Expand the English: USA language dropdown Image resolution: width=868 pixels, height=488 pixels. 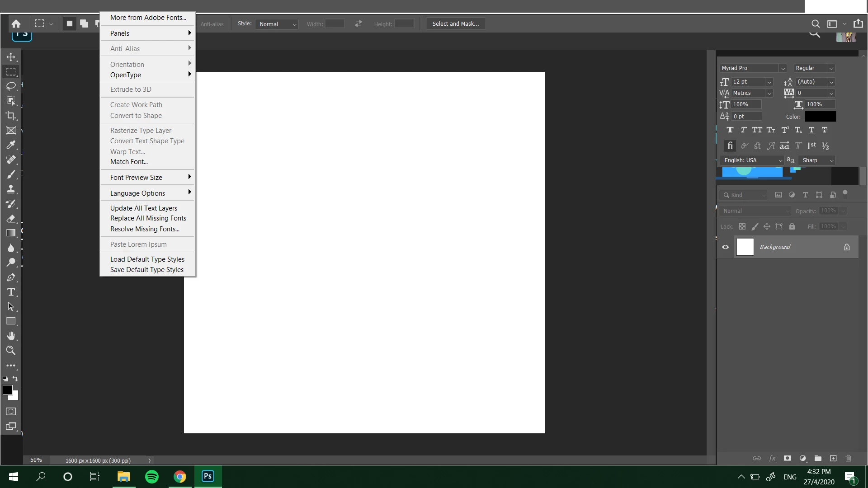click(x=780, y=160)
